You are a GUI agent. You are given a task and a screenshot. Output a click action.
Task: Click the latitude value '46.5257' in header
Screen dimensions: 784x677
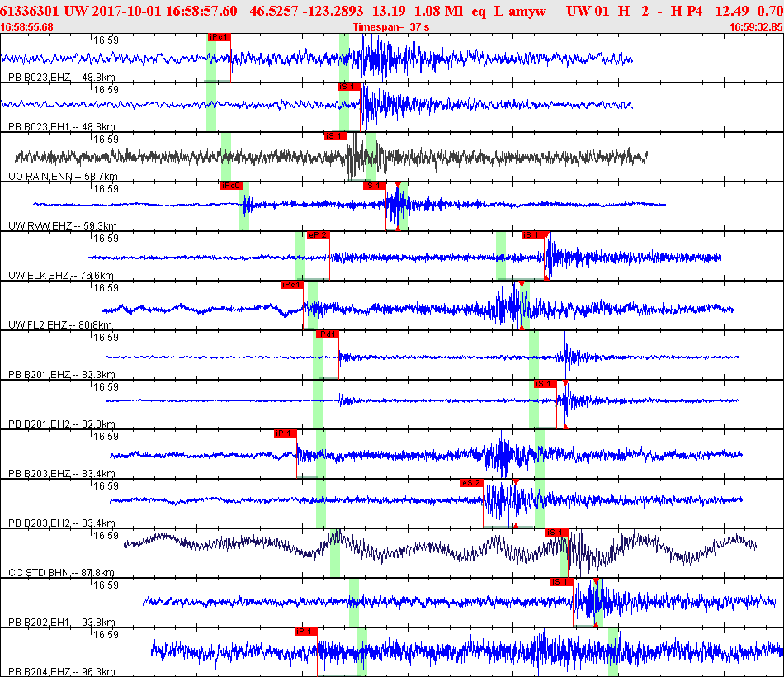[274, 11]
